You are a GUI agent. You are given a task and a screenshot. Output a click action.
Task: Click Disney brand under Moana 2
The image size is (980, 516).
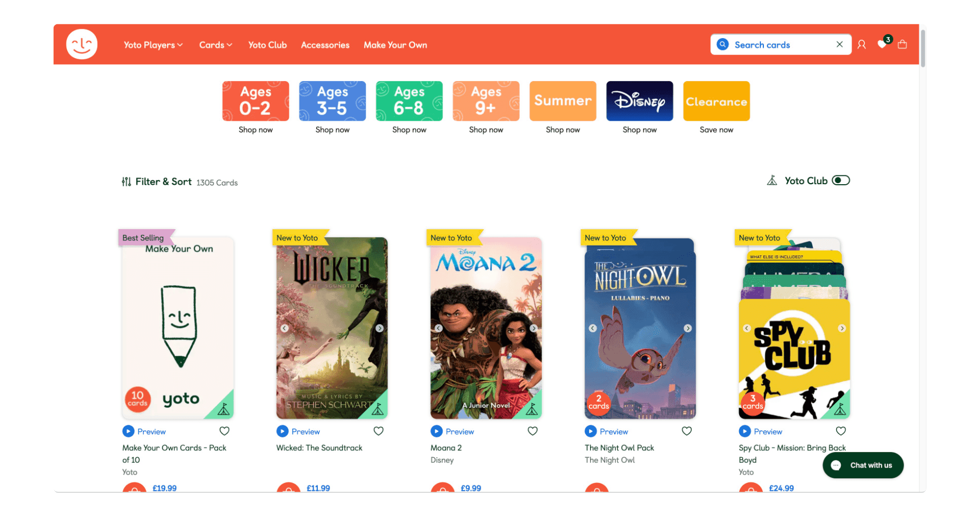pyautogui.click(x=442, y=460)
